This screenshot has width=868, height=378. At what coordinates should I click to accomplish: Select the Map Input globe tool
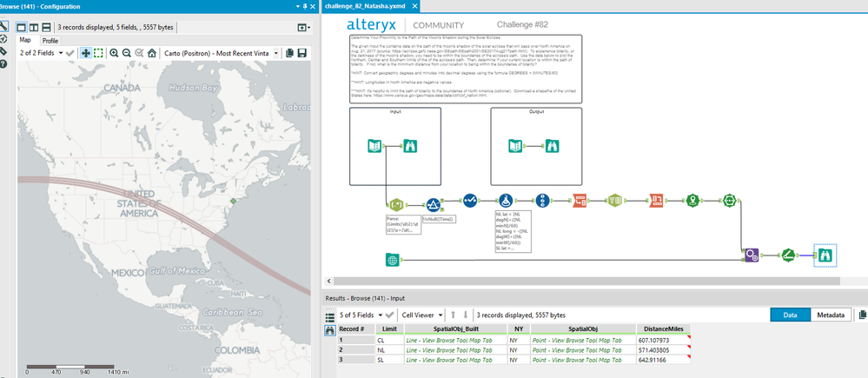pyautogui.click(x=393, y=259)
